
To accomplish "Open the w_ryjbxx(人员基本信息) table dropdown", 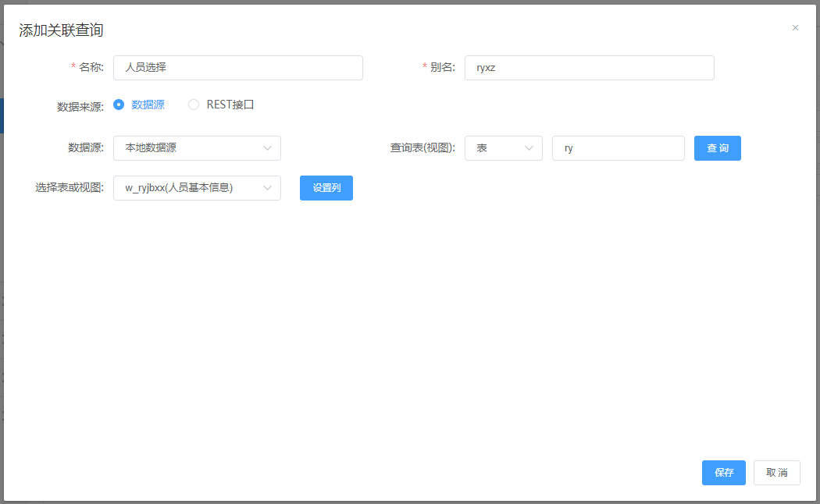I will (197, 188).
